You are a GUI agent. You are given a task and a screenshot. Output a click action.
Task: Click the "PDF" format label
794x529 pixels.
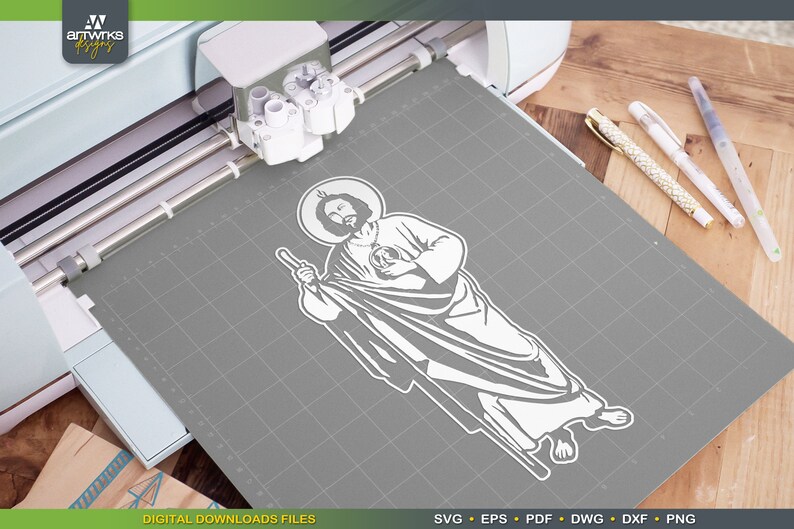point(539,519)
